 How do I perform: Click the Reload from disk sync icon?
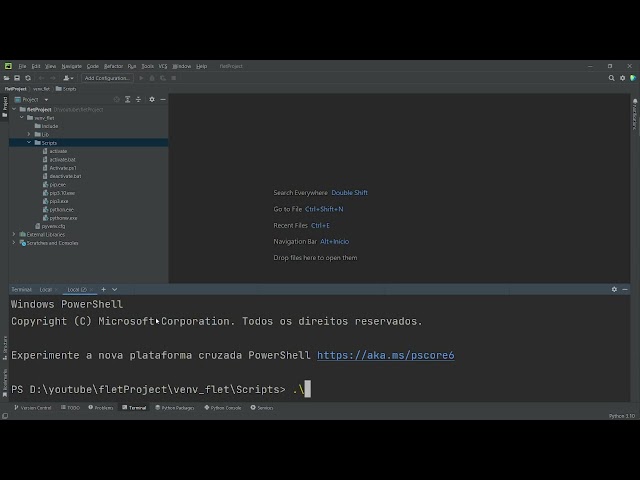[x=28, y=78]
